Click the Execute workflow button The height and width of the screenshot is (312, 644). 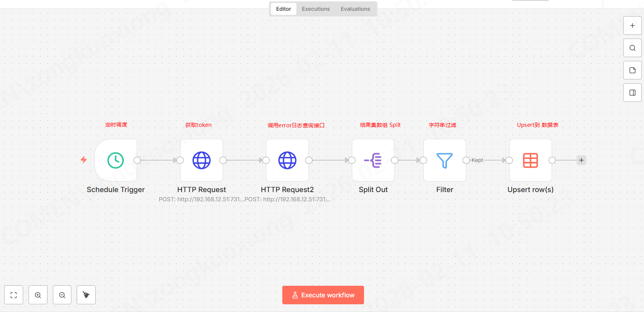(x=323, y=295)
